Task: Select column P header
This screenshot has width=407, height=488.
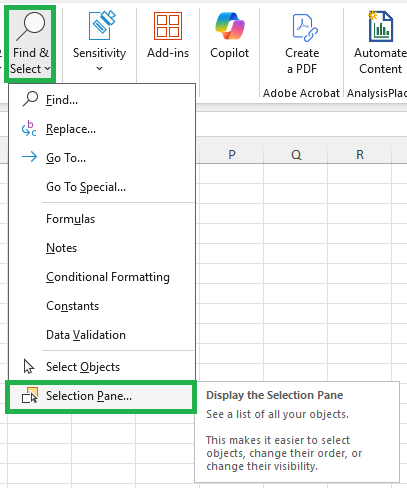Action: (x=232, y=155)
